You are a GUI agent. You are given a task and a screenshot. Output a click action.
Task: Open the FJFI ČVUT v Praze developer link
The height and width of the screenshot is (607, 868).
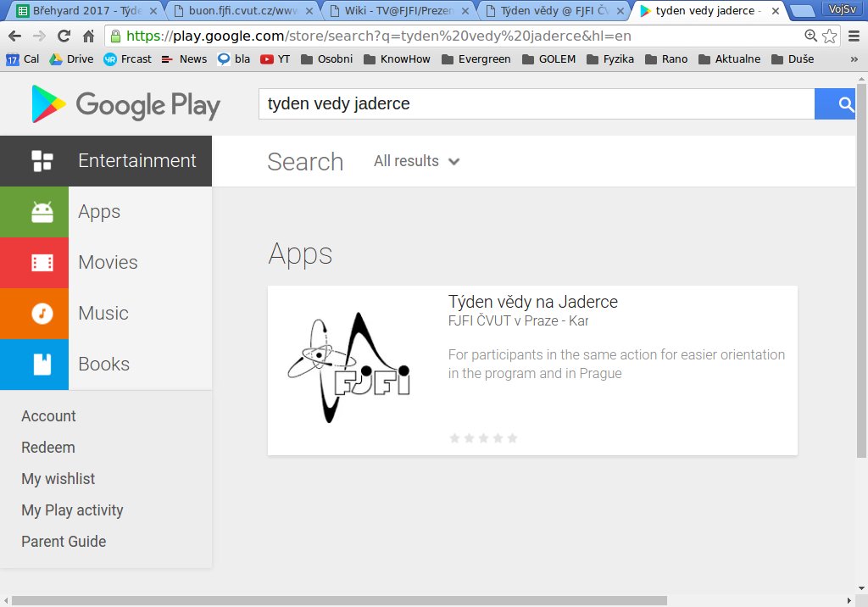[x=518, y=320]
